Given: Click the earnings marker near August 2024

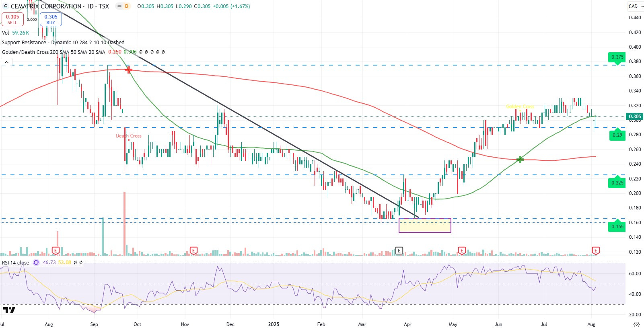Looking at the screenshot, I should (56, 251).
